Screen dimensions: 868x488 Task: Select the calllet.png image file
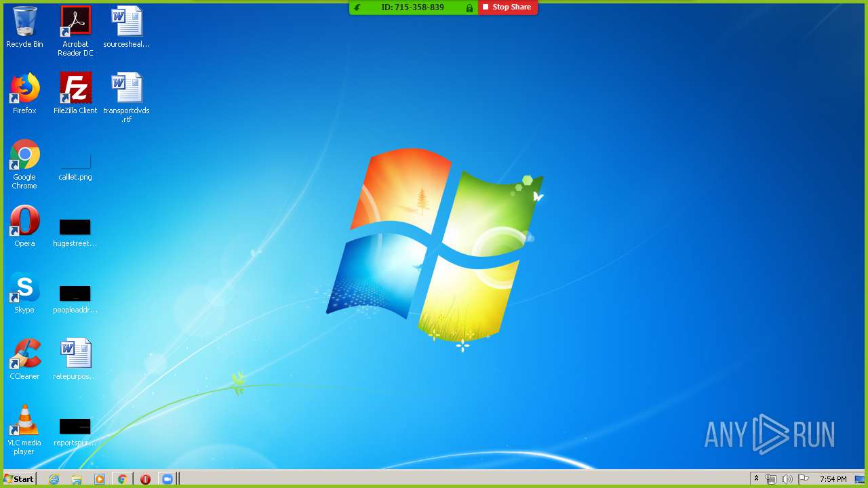[x=75, y=166]
